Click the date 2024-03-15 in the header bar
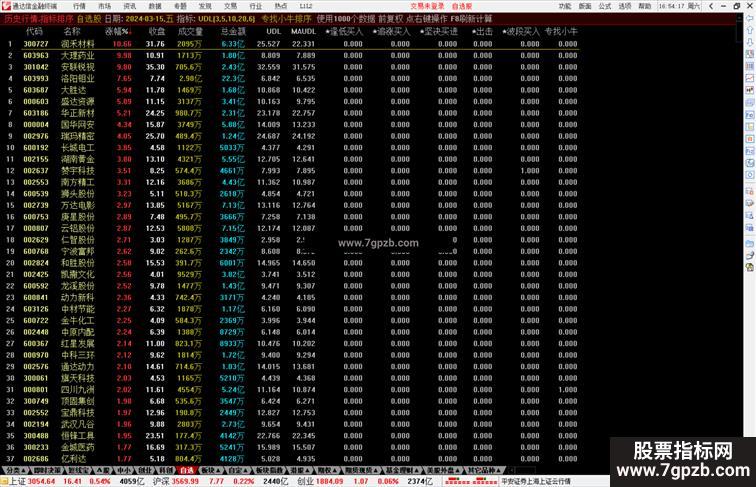This screenshot has height=487, width=756. click(143, 19)
